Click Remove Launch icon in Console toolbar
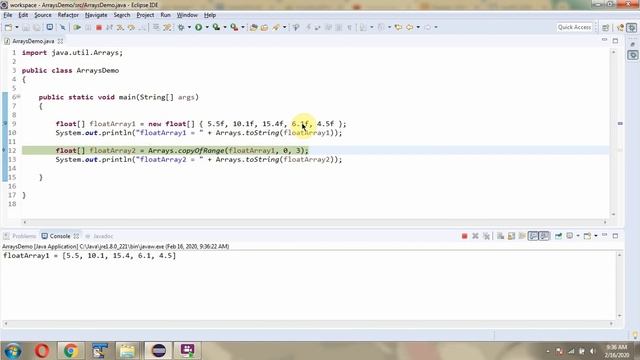The height and width of the screenshot is (360, 640). click(475, 236)
